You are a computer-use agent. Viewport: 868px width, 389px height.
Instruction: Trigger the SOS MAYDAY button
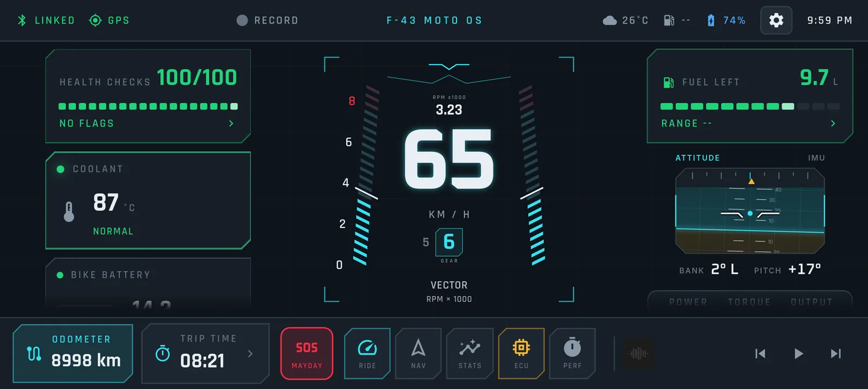pos(307,354)
